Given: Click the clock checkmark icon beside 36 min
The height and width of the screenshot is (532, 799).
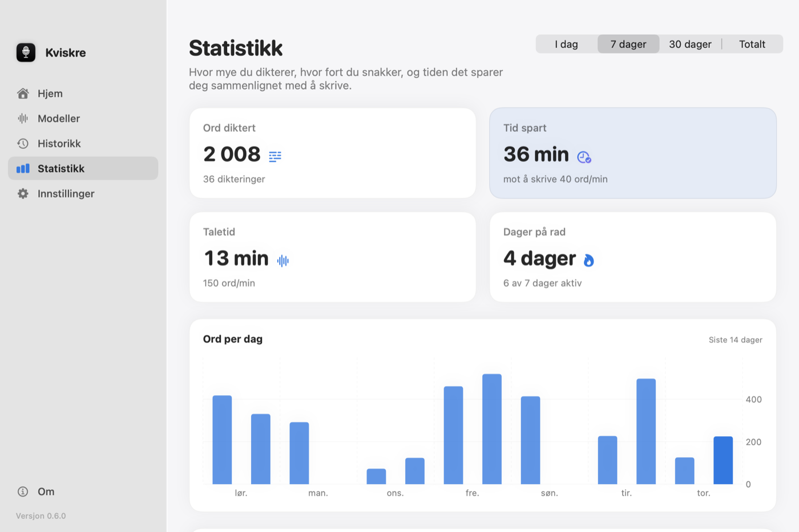Looking at the screenshot, I should (584, 157).
